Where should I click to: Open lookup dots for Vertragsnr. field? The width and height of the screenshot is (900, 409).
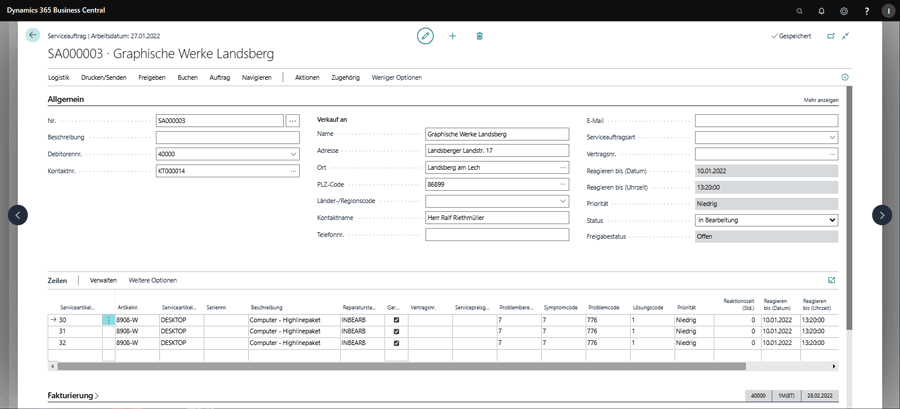pyautogui.click(x=832, y=154)
